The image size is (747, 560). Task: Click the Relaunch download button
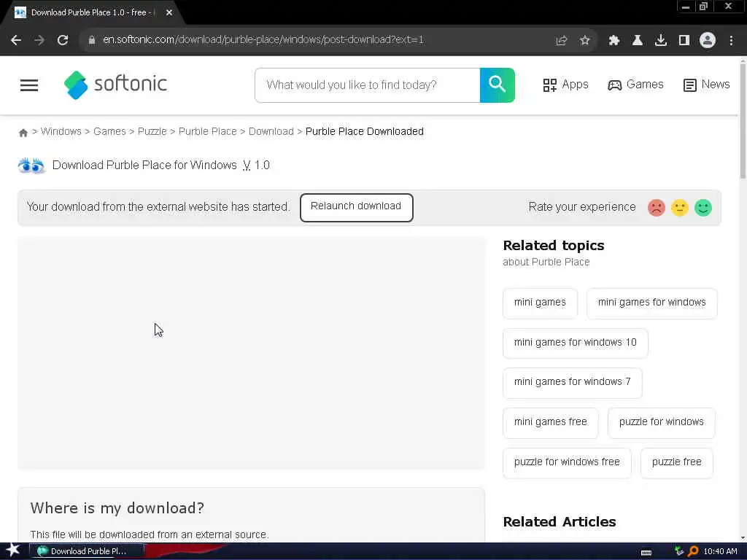pos(356,207)
